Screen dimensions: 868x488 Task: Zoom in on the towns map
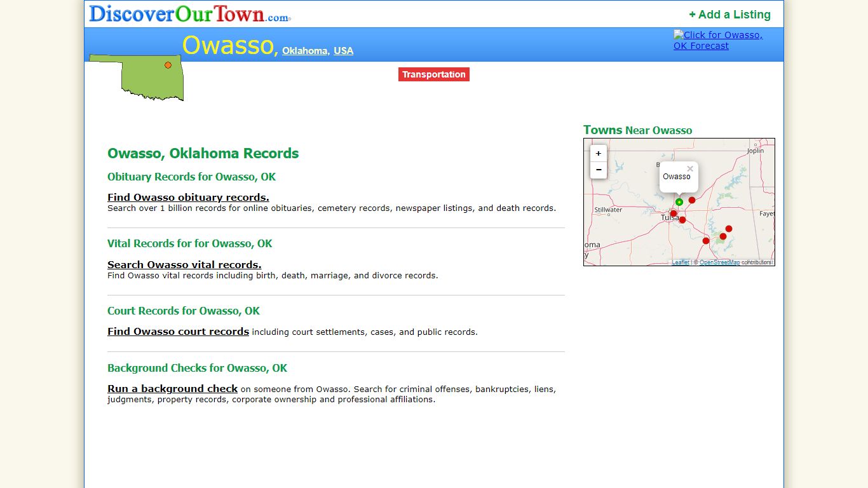coord(599,153)
